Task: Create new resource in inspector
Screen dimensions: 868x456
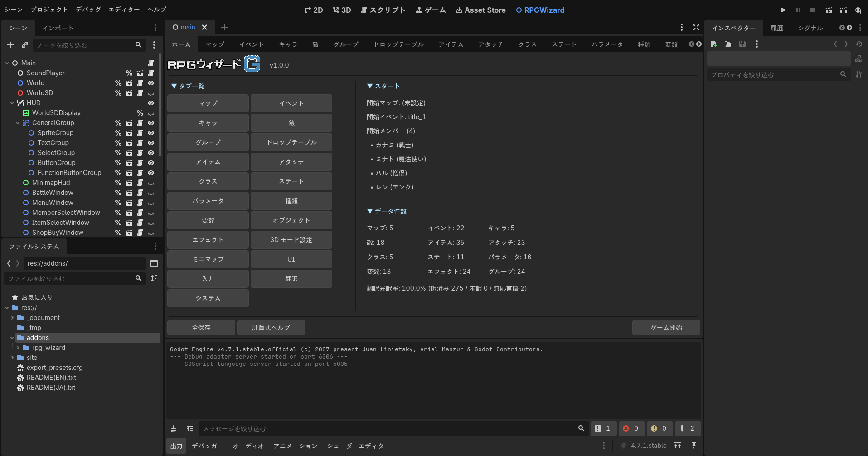Action: coord(713,44)
